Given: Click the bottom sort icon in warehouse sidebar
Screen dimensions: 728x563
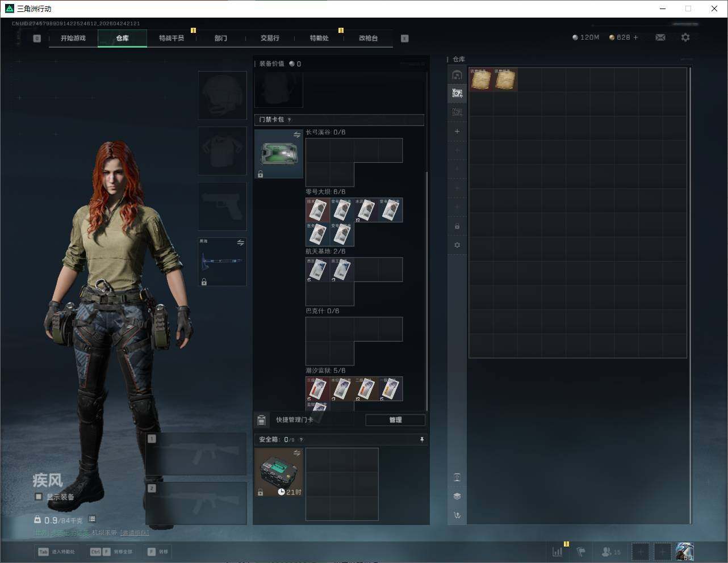Looking at the screenshot, I should (x=457, y=515).
